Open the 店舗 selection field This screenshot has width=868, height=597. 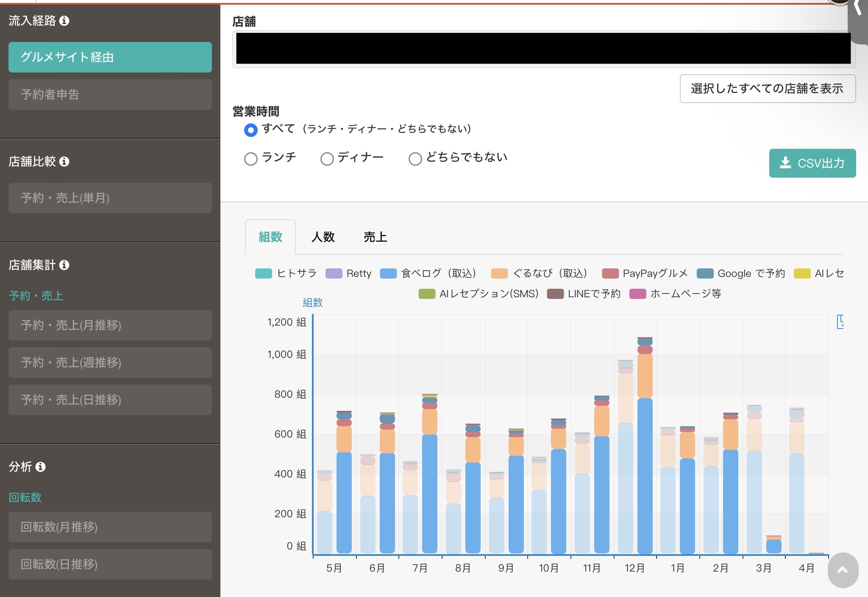coord(544,49)
